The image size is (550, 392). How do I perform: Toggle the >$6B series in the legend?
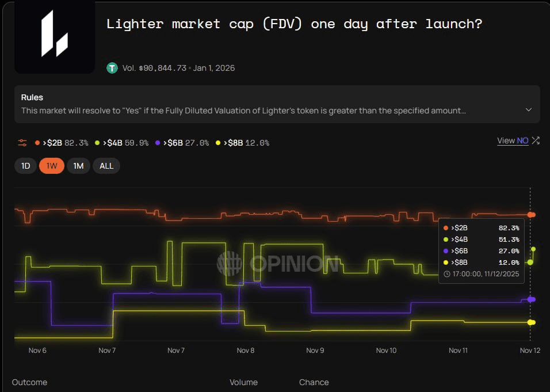click(181, 143)
